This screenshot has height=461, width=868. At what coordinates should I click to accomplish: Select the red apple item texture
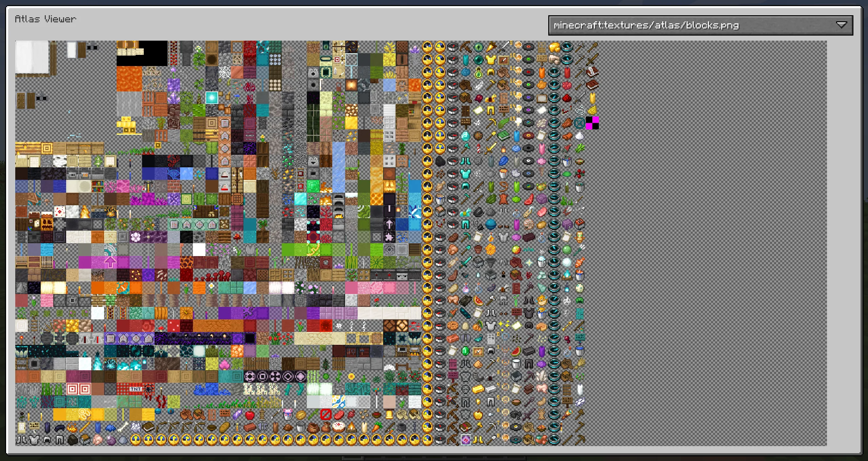(250, 415)
